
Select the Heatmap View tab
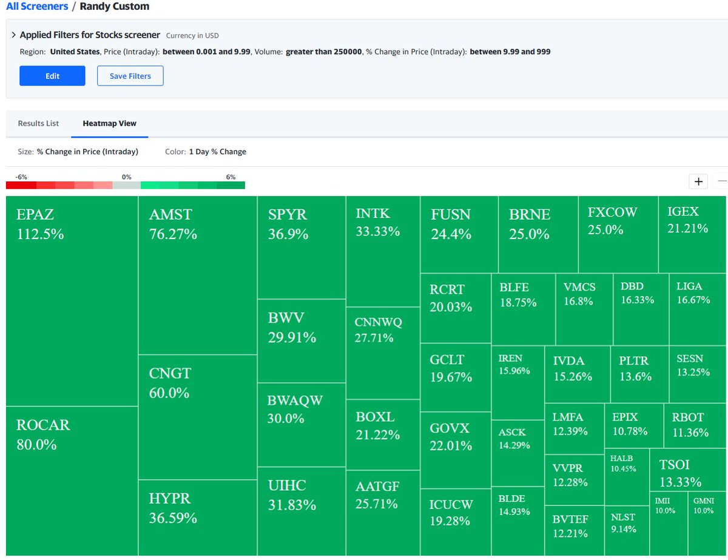(x=109, y=123)
